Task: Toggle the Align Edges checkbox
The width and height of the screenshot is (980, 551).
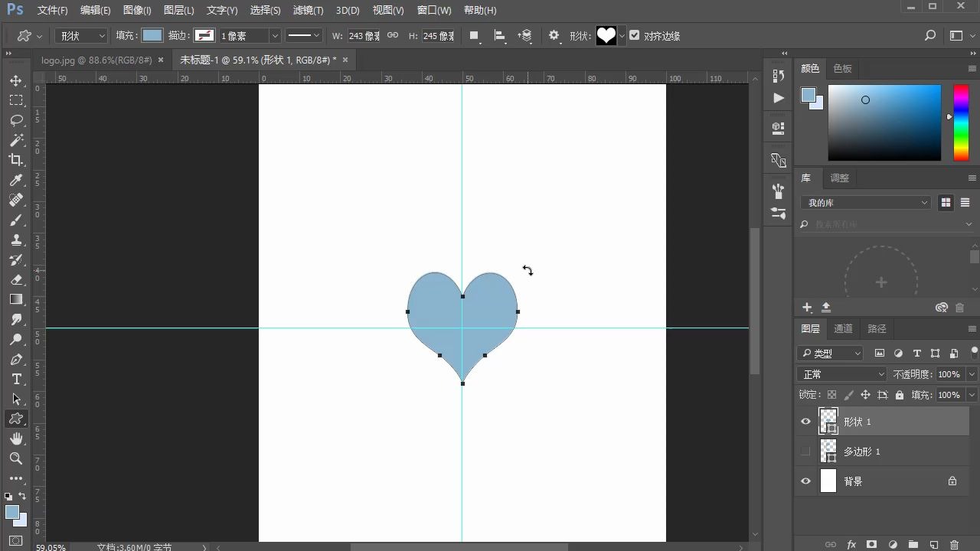Action: coord(634,35)
